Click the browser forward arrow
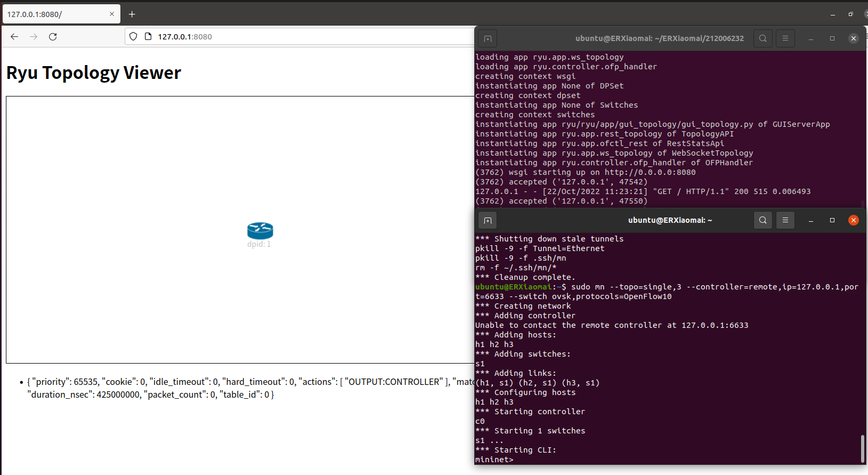This screenshot has width=868, height=475. (x=34, y=36)
